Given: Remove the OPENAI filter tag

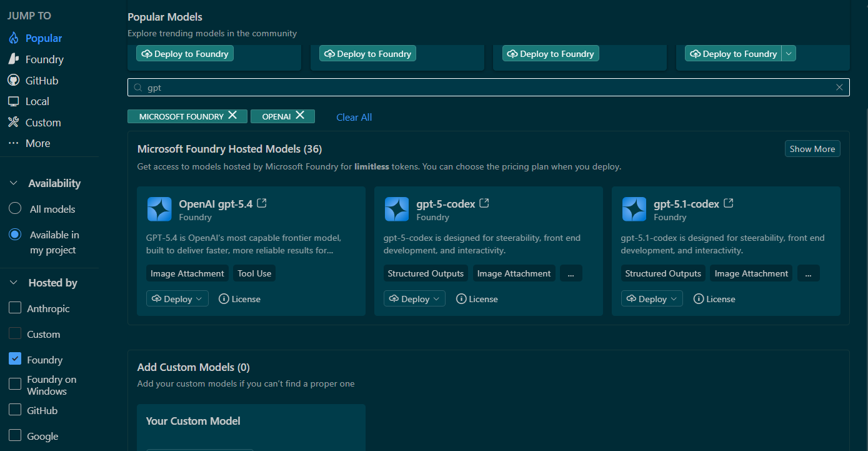Looking at the screenshot, I should (300, 115).
